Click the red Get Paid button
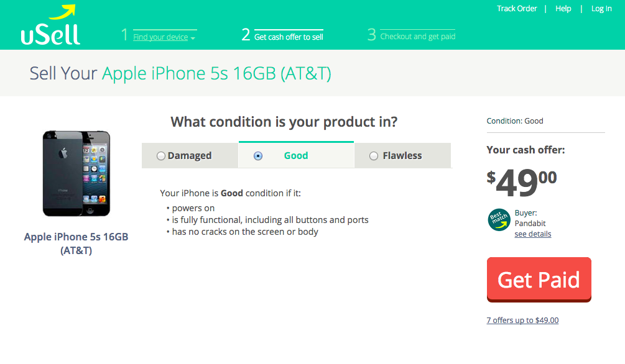This screenshot has height=364, width=625. tap(539, 280)
